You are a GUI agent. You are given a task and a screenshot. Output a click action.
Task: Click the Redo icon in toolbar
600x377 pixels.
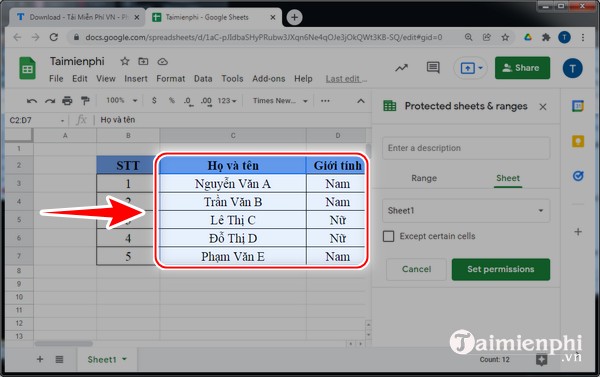[x=50, y=101]
